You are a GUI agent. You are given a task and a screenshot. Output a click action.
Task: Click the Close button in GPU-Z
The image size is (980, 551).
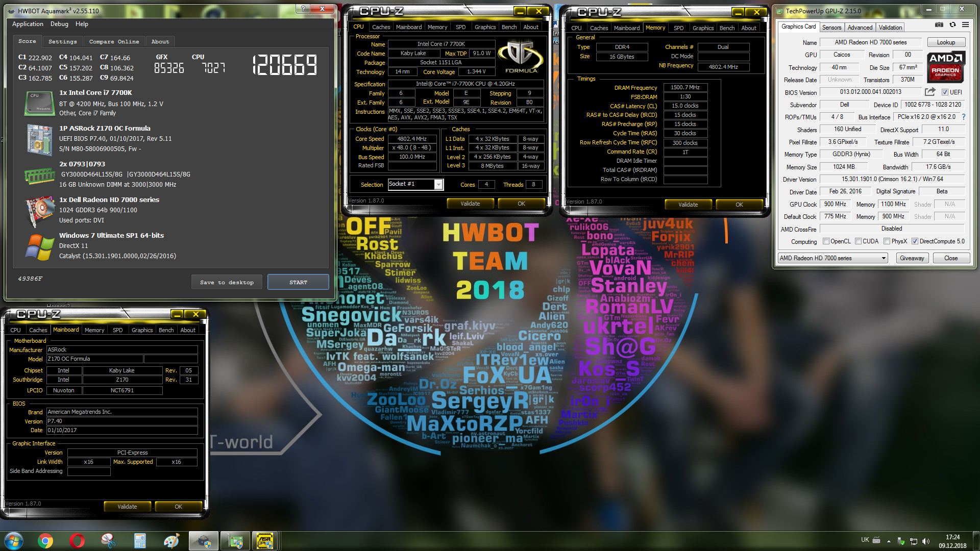pos(950,258)
